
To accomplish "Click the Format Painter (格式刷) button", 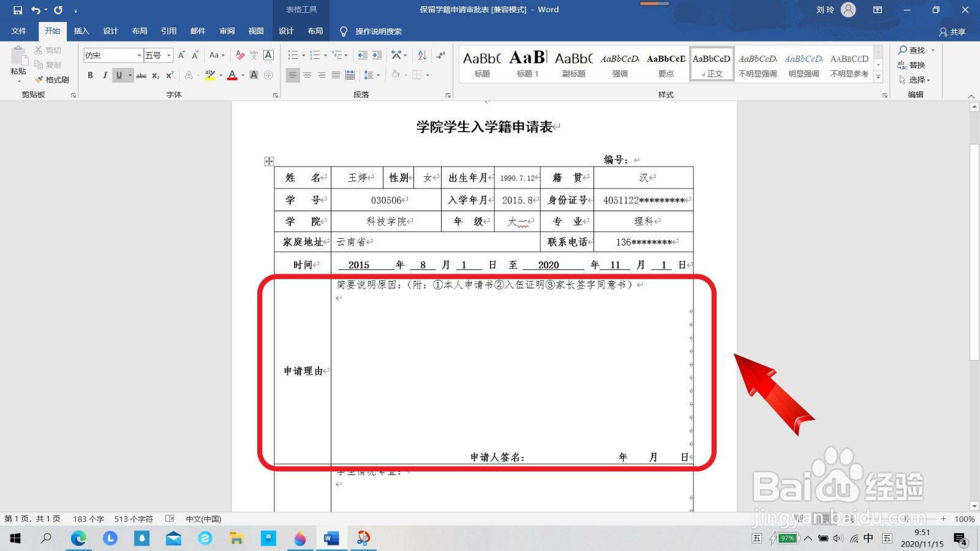I will point(53,80).
